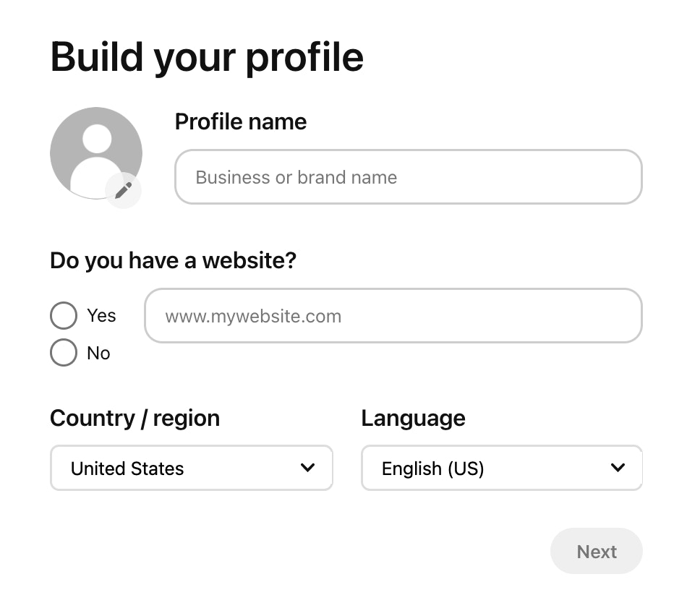The height and width of the screenshot is (616, 687).
Task: Click the www.mywebsite.com URL input field
Action: point(393,316)
